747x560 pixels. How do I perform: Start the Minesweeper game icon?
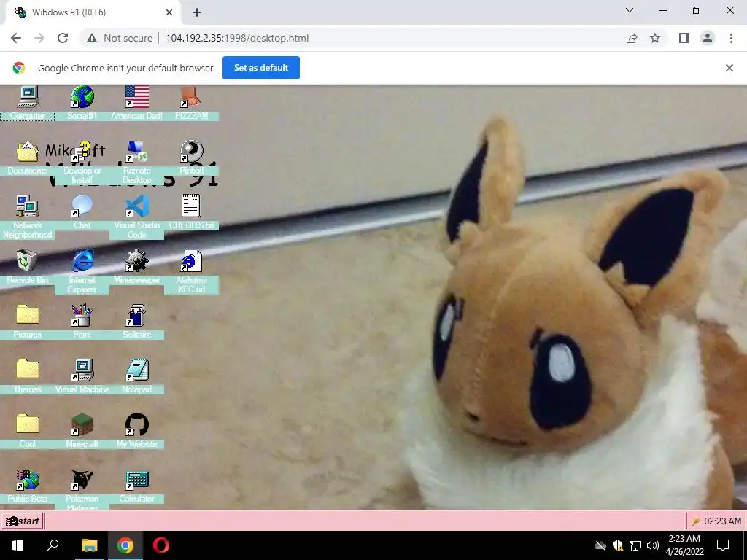(x=136, y=261)
